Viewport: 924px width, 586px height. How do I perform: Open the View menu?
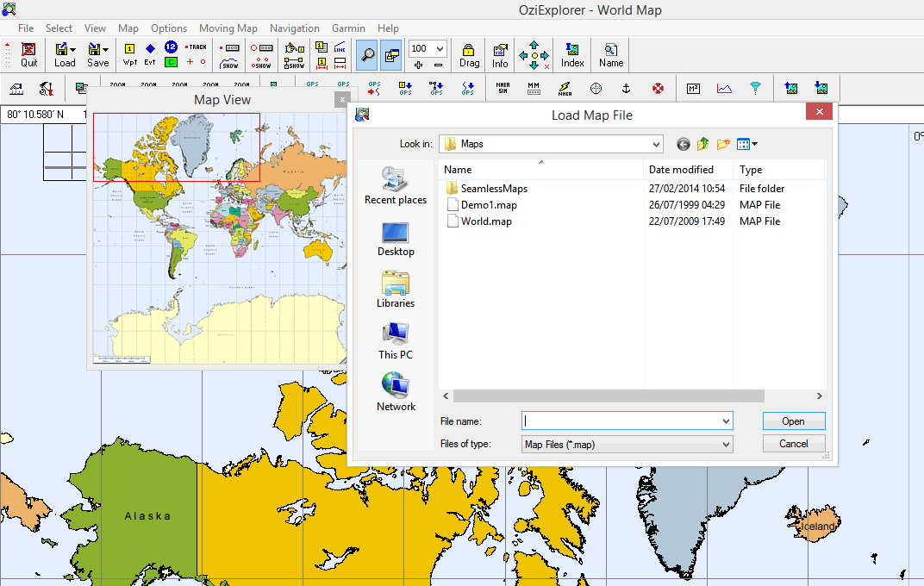tap(95, 28)
